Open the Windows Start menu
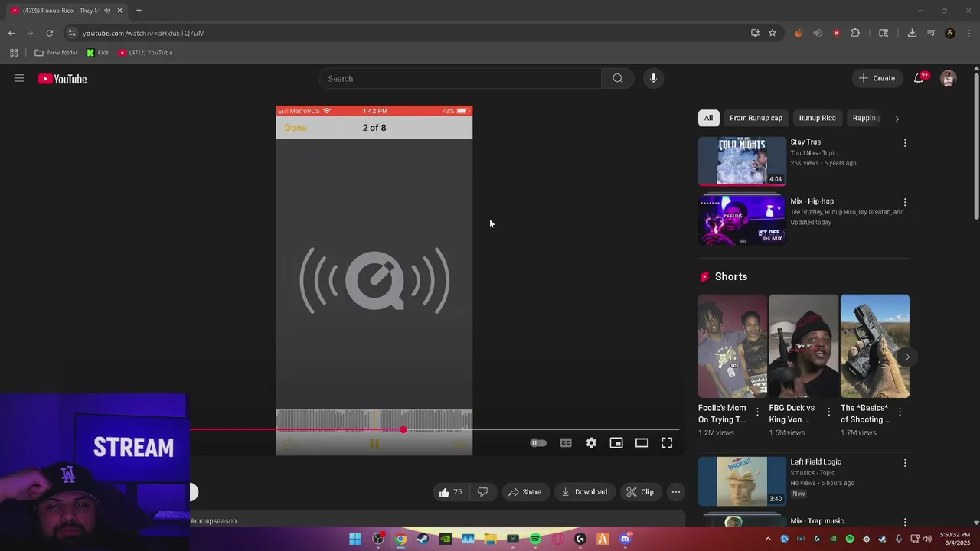This screenshot has width=980, height=551. pos(355,539)
